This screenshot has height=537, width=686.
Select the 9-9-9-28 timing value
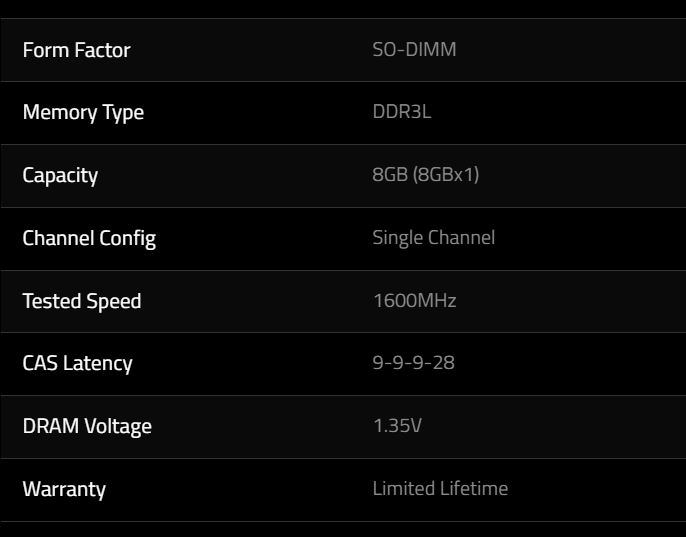413,362
